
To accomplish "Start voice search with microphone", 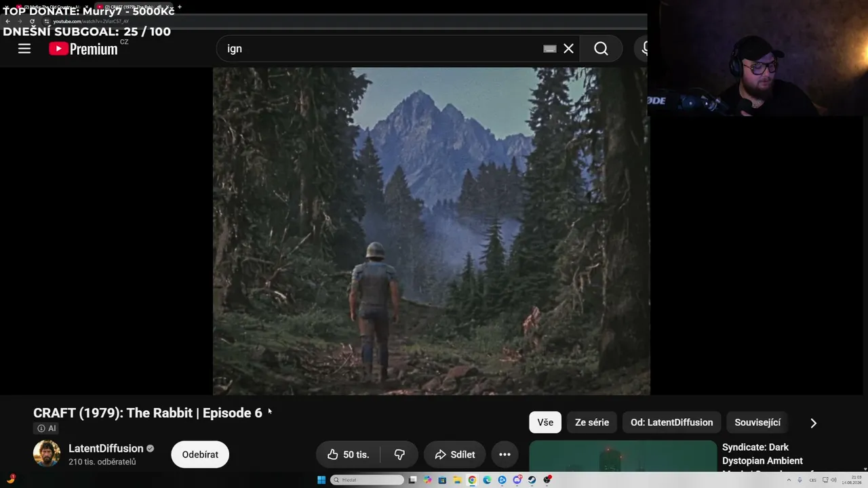I will coord(644,49).
